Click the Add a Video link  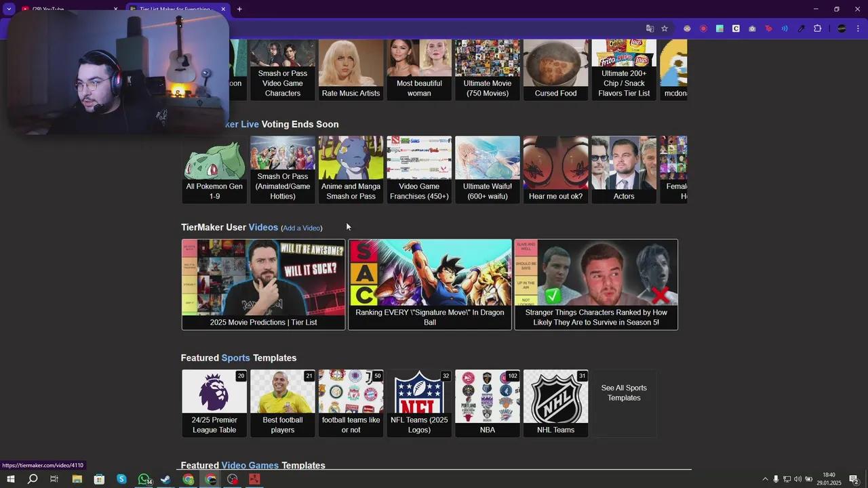coord(302,228)
